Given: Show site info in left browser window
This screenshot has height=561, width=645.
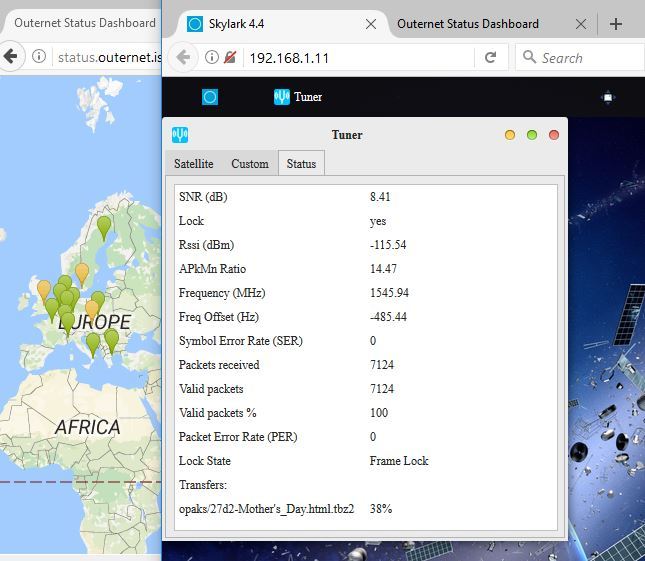Looking at the screenshot, I should point(39,56).
